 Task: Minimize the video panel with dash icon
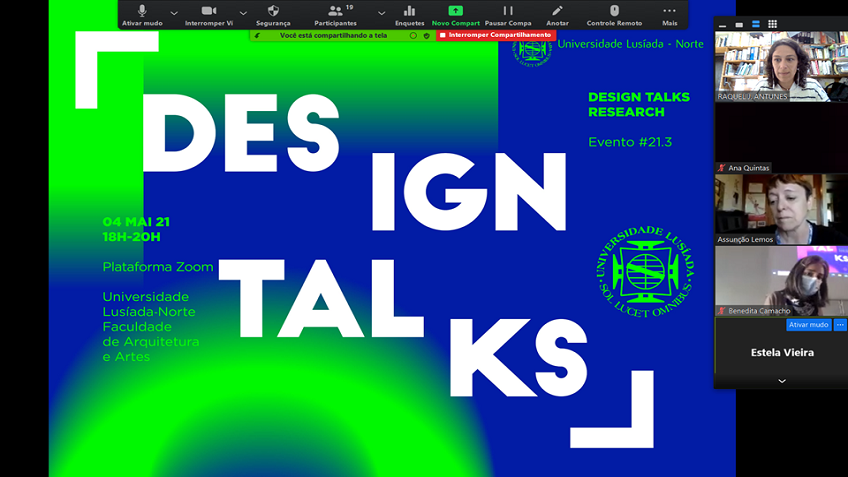(x=723, y=25)
